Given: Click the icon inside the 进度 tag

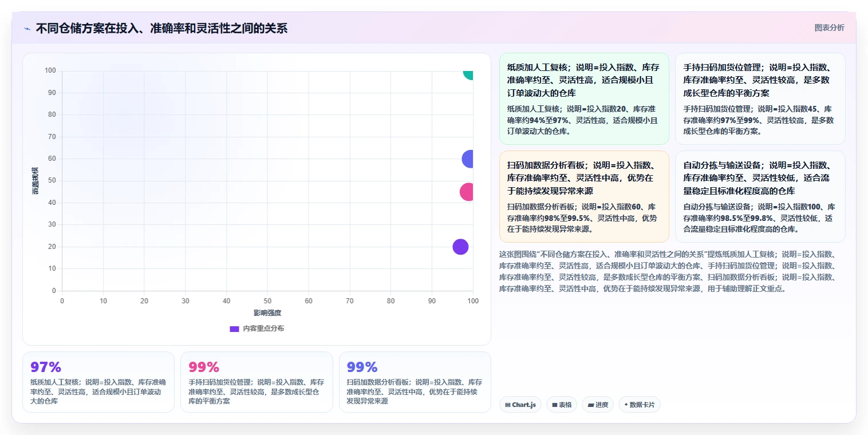Looking at the screenshot, I should pyautogui.click(x=590, y=405).
